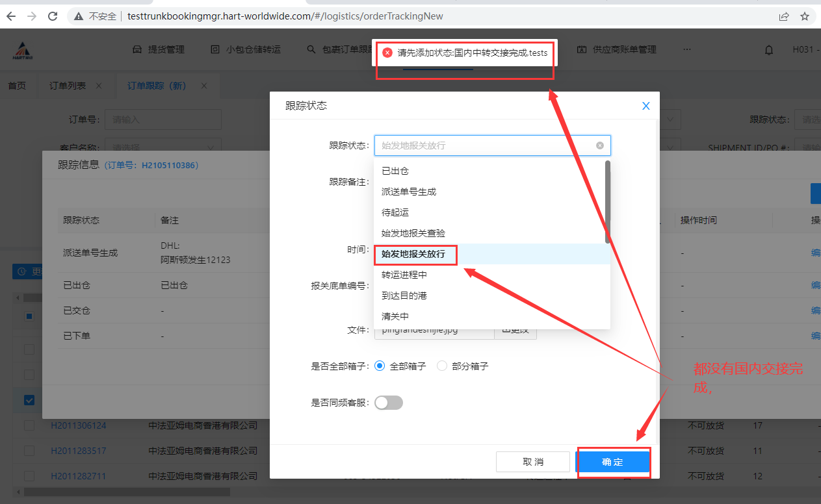Viewport: 821px width, 504px height.
Task: Click the 确定 button
Action: [x=612, y=462]
